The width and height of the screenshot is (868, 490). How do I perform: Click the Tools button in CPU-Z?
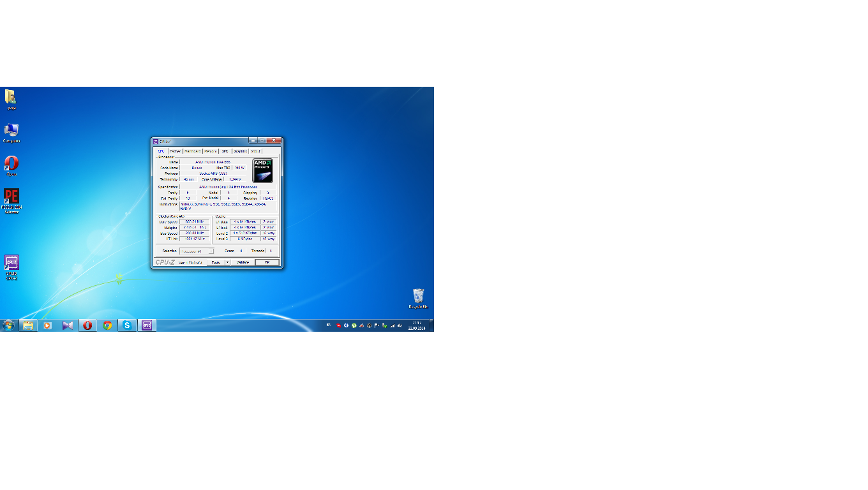coord(216,262)
